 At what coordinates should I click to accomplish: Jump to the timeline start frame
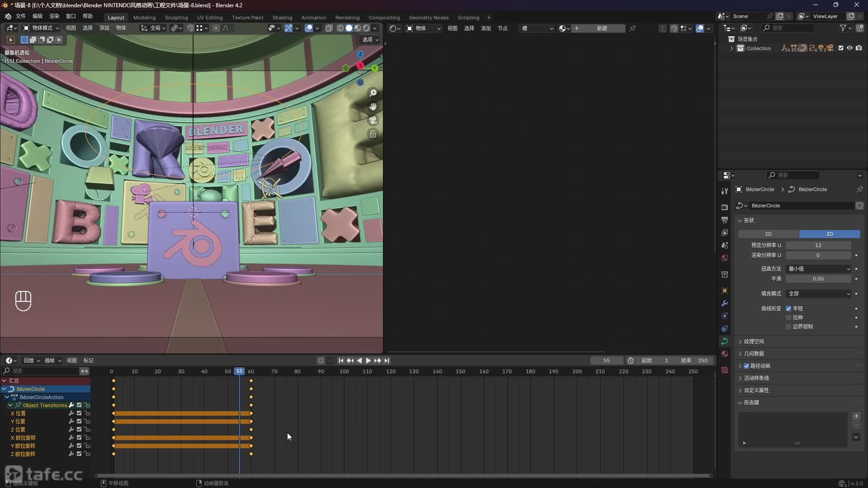click(341, 361)
